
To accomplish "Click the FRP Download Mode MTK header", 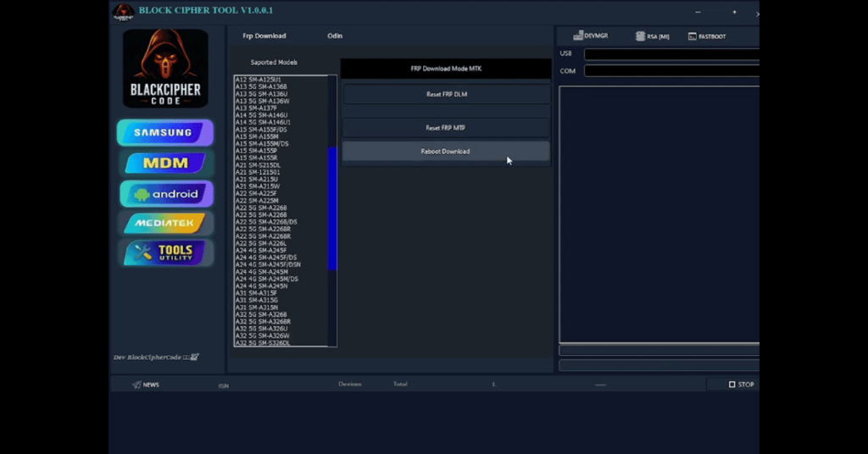I will click(446, 69).
